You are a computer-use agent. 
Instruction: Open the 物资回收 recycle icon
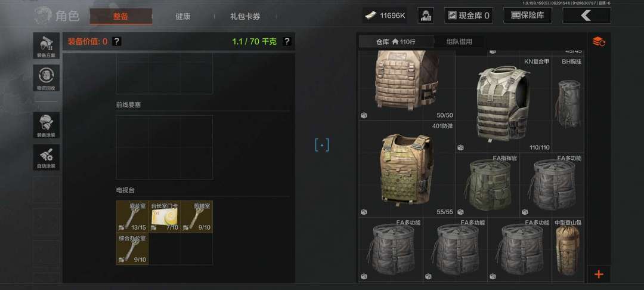[47, 78]
